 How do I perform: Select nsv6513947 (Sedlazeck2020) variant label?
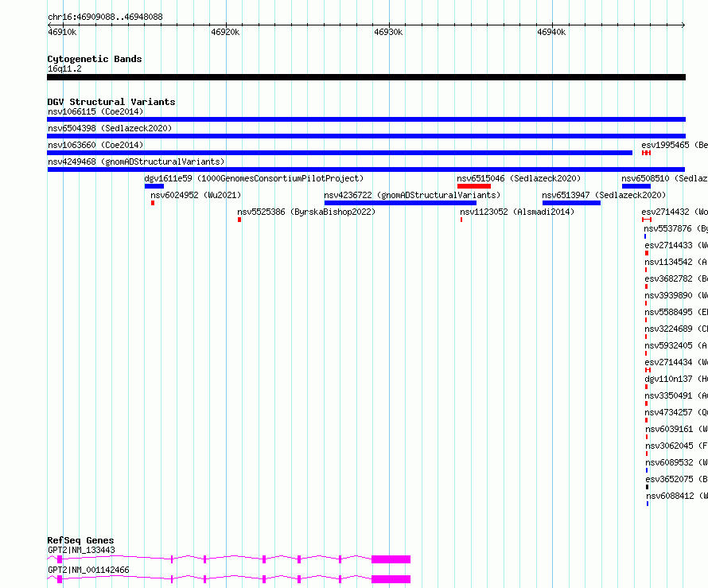click(604, 195)
